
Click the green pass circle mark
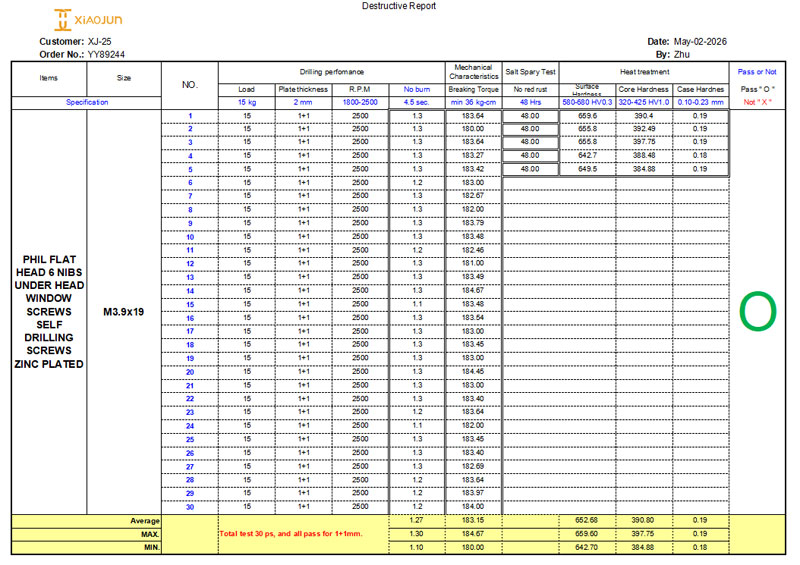pos(758,311)
